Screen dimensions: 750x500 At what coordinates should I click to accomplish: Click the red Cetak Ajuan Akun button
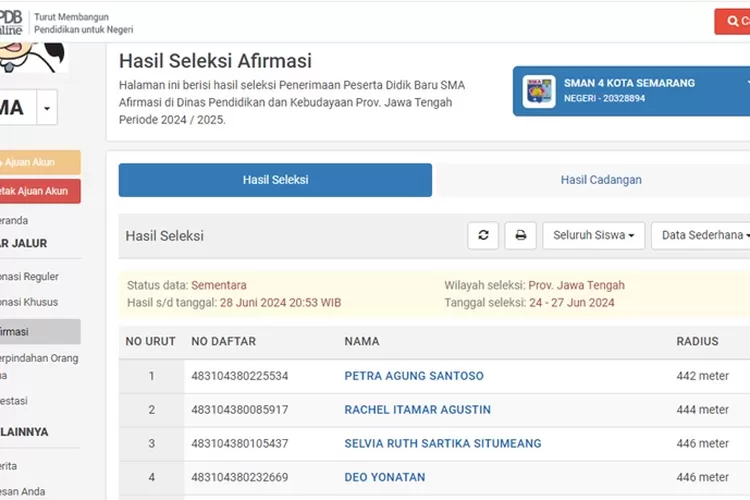[x=38, y=191]
